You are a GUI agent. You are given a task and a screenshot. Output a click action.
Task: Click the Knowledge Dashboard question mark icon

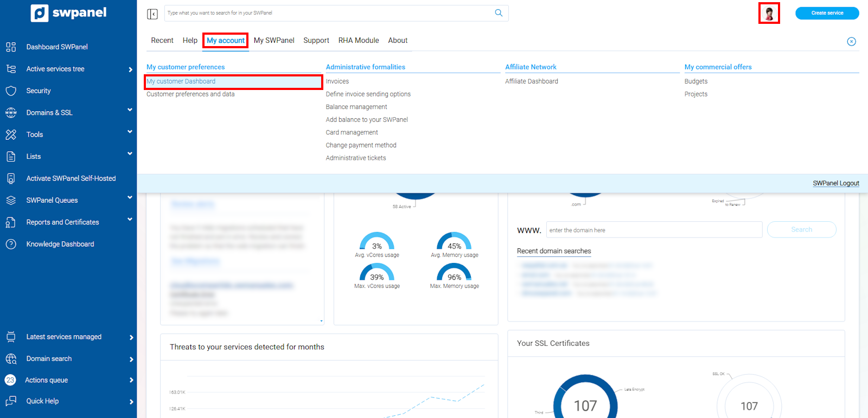(11, 244)
